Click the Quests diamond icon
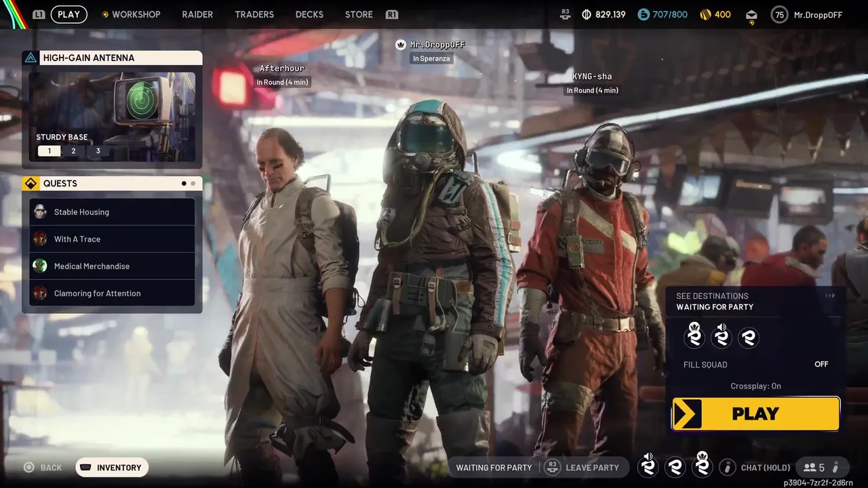The height and width of the screenshot is (488, 868). coord(31,183)
